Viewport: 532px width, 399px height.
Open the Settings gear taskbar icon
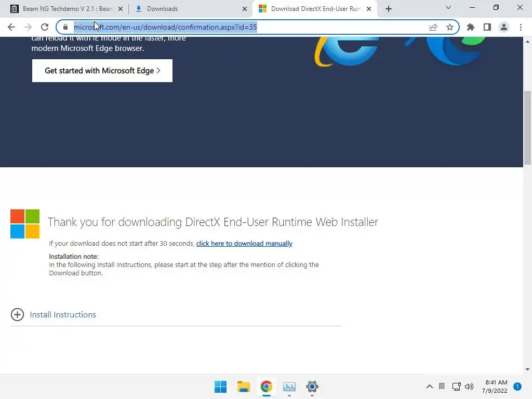coord(312,387)
